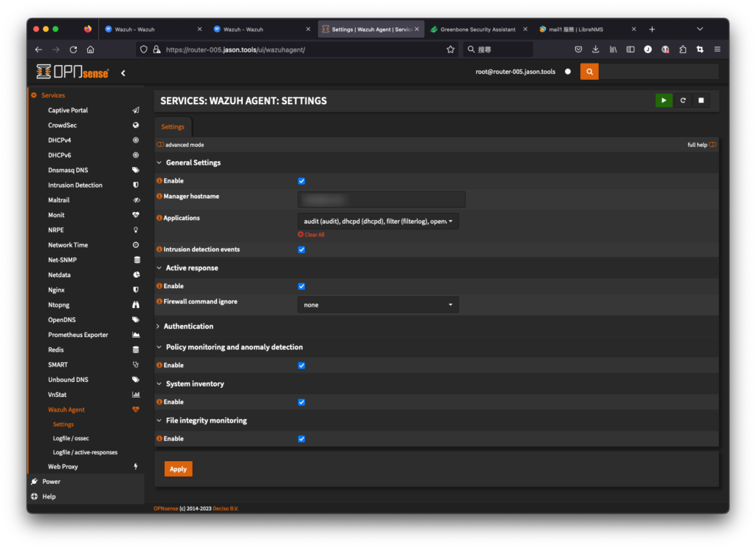Toggle advanced mode switch
The height and width of the screenshot is (549, 756).
[160, 145]
